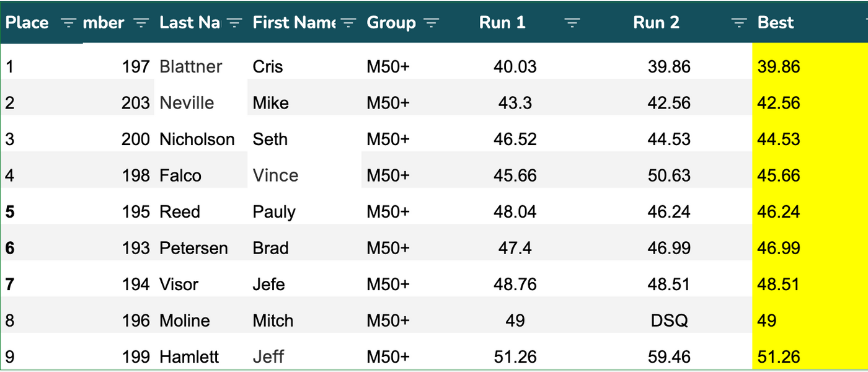
Task: Click the Blattner last name cell
Action: (x=191, y=66)
